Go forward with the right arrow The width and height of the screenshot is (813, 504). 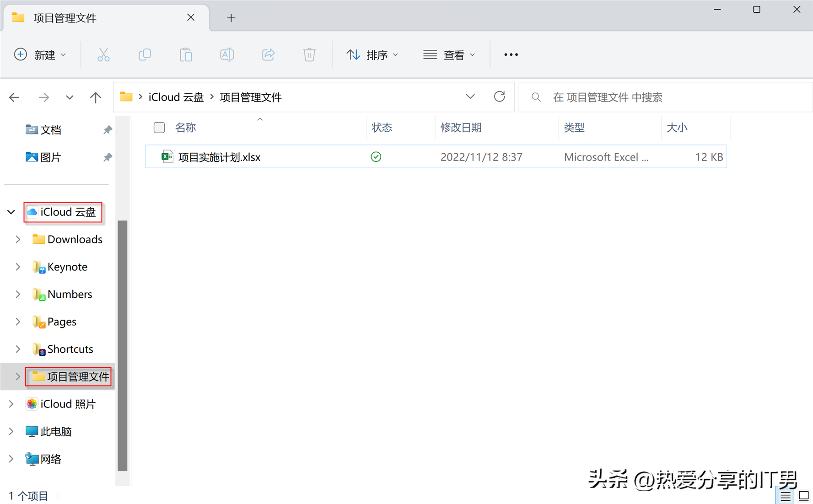(x=44, y=97)
